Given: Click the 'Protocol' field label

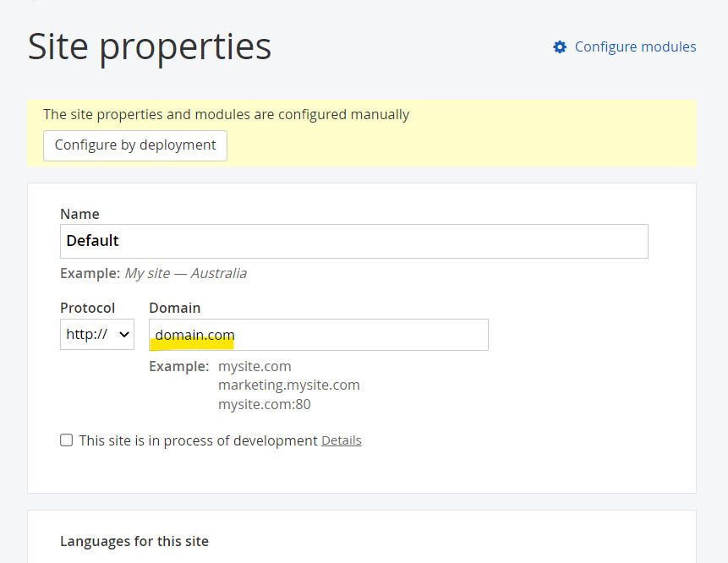Looking at the screenshot, I should tap(87, 308).
